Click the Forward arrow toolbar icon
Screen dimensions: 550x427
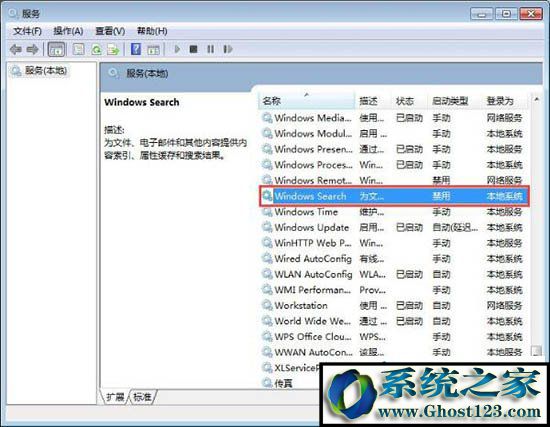coord(33,49)
